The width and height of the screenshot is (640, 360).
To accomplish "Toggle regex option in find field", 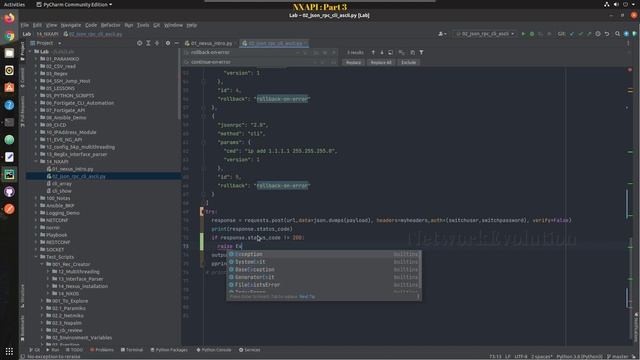I will point(334,53).
